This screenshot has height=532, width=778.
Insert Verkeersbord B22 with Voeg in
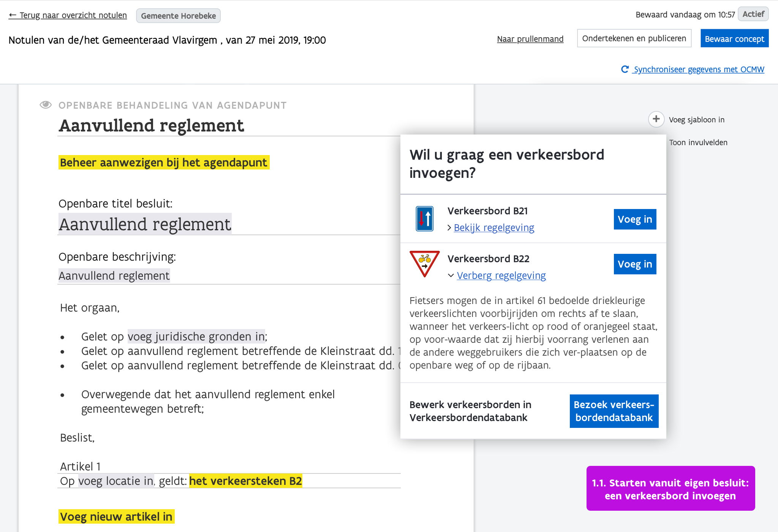click(x=634, y=264)
